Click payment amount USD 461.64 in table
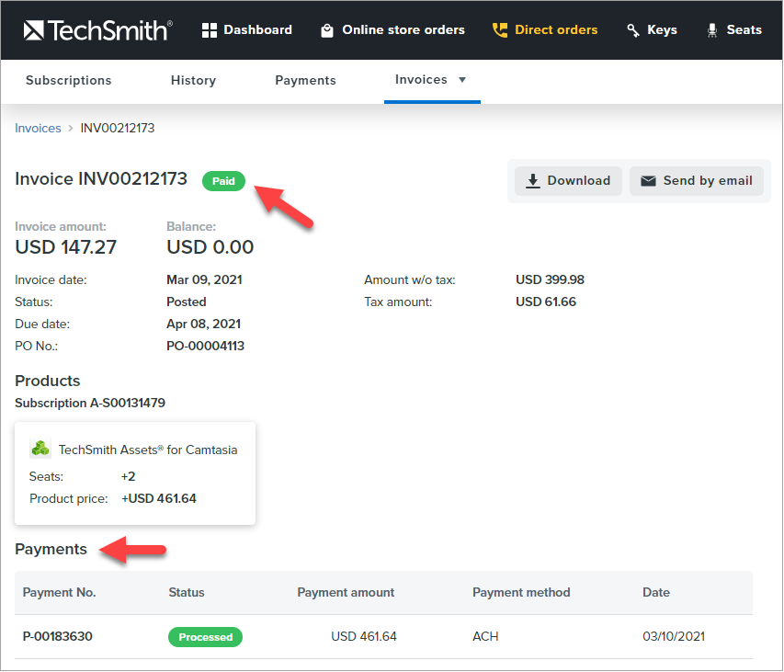 click(x=363, y=636)
